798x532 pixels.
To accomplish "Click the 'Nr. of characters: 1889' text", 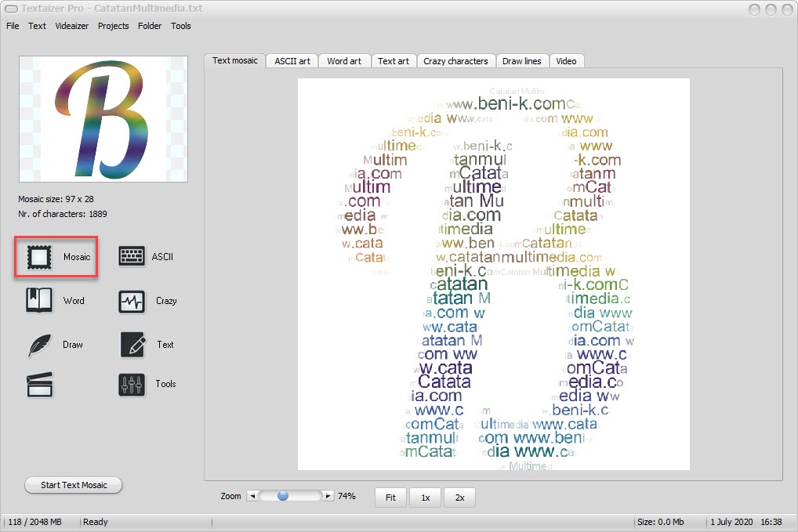I will (63, 214).
